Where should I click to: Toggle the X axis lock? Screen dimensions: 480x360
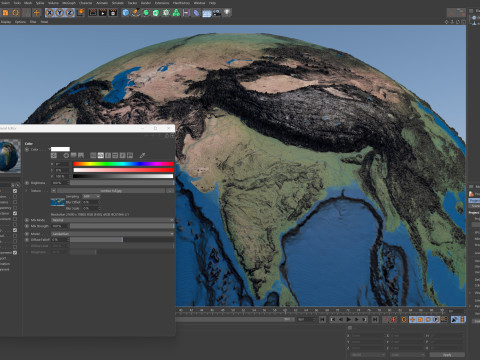tap(49, 13)
